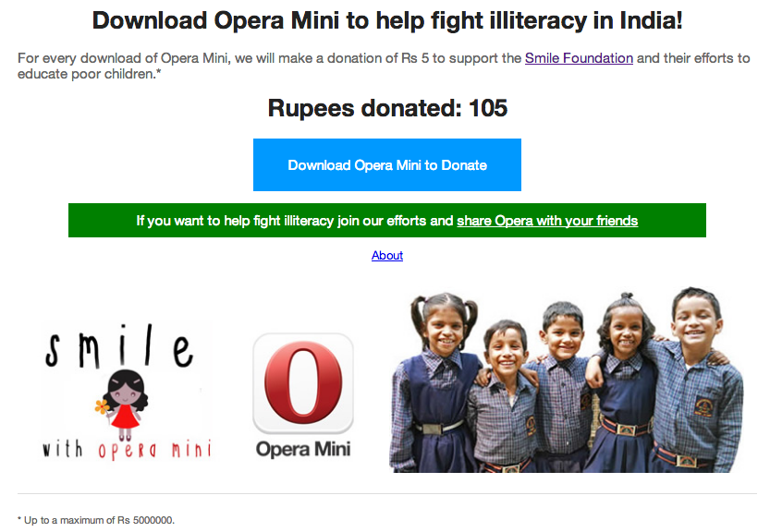Follow the 'share Opera with your friends' link
The image size is (770, 532).
[547, 221]
